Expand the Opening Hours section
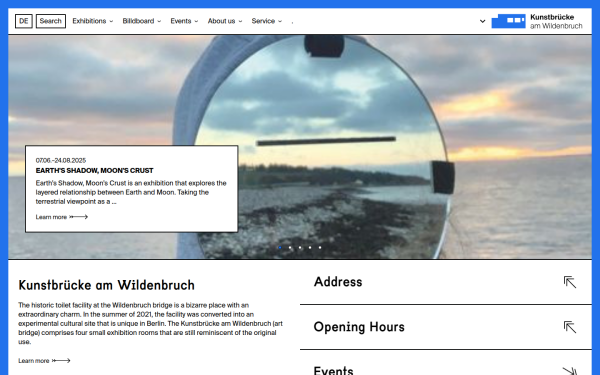Screen dimensions: 600x375 (x=446, y=327)
